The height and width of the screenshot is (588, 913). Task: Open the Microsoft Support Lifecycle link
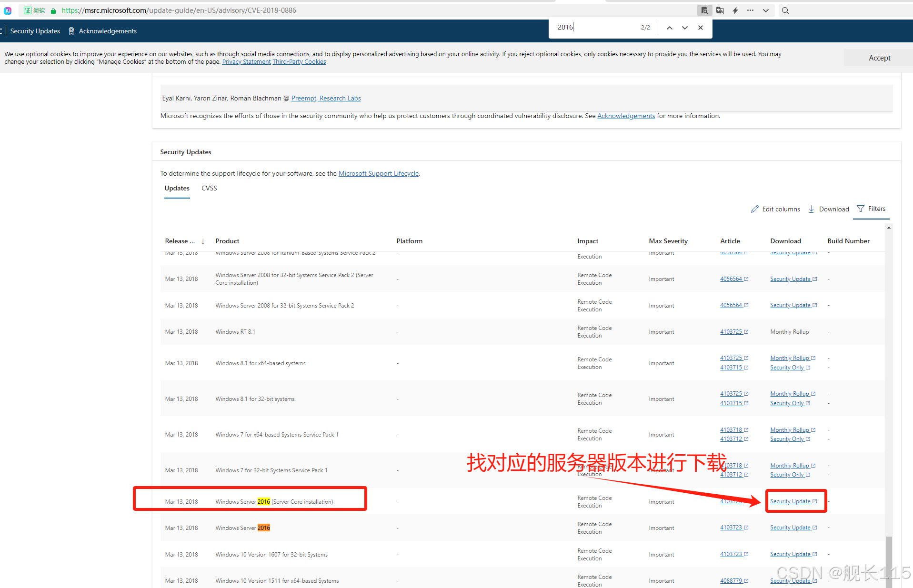pos(378,173)
